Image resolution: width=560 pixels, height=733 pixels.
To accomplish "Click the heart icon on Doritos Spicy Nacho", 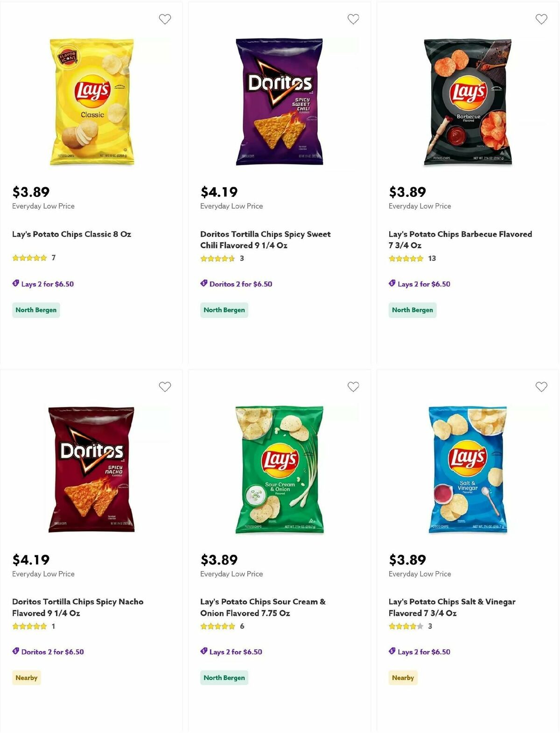I will (165, 387).
